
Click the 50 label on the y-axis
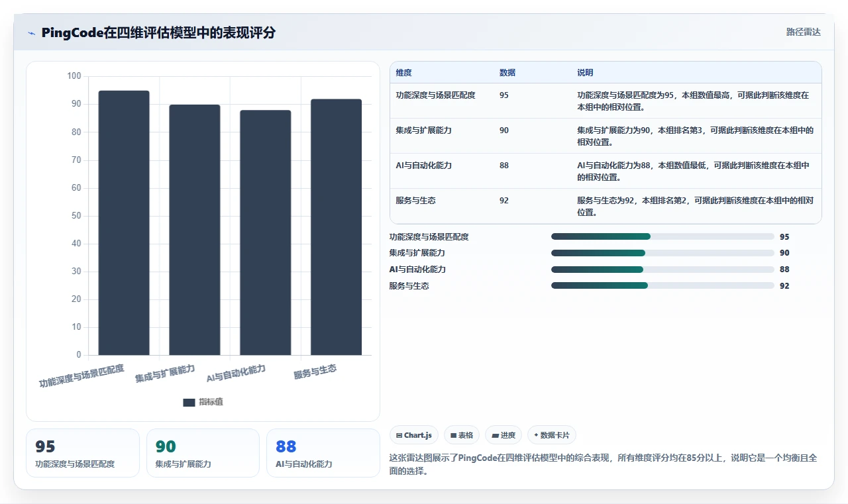tap(76, 215)
